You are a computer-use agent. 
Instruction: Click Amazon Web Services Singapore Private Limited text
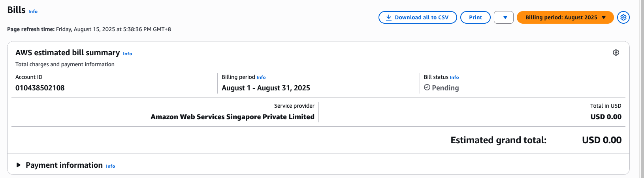[232, 117]
